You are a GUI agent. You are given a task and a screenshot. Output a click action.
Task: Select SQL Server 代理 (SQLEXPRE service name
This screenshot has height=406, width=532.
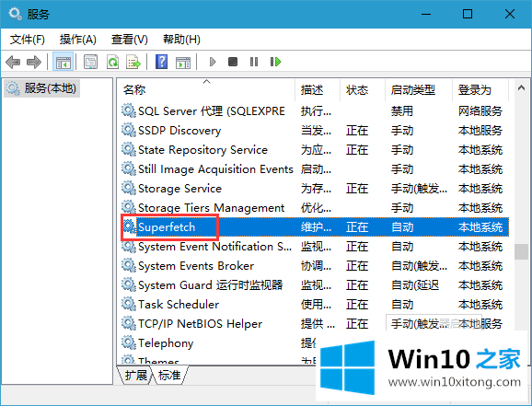coord(212,111)
